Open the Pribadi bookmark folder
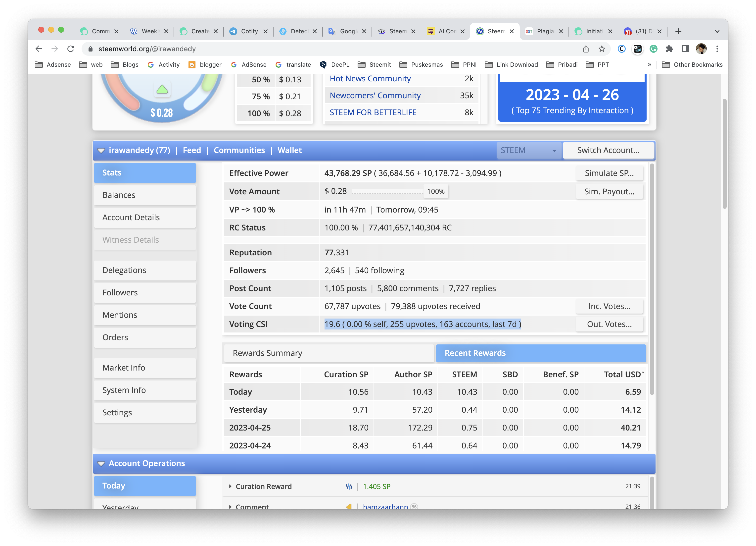Image resolution: width=756 pixels, height=546 pixels. pos(562,65)
